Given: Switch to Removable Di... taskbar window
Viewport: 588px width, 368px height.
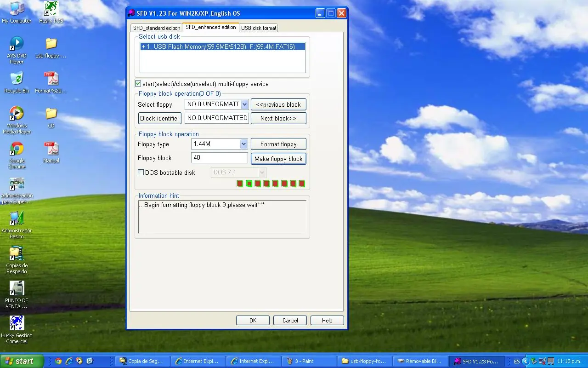Looking at the screenshot, I should 420,361.
